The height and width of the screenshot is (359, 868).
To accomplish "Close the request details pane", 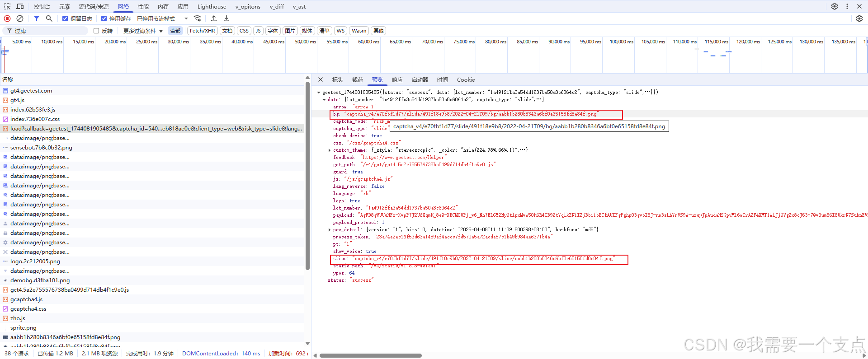I will [x=321, y=79].
